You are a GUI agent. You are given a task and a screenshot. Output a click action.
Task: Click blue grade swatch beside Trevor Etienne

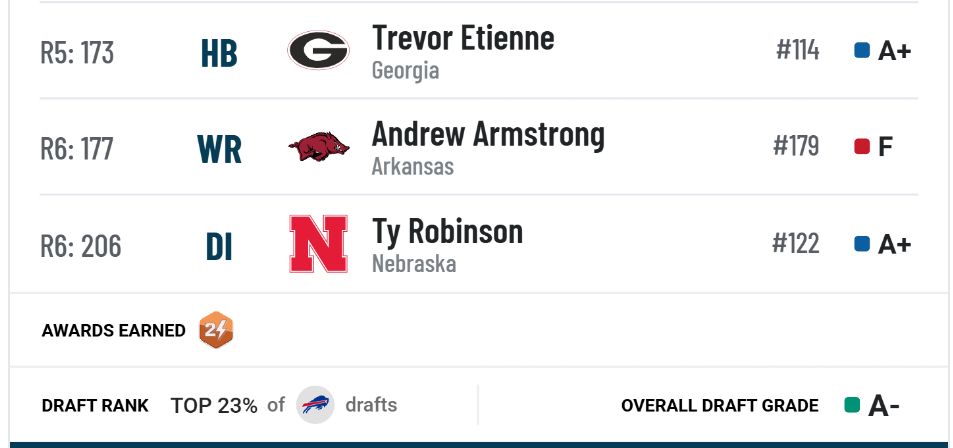coord(862,50)
